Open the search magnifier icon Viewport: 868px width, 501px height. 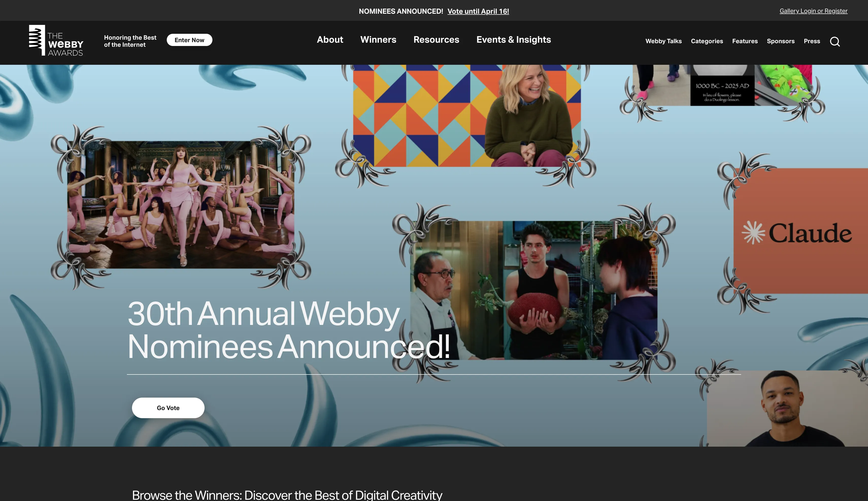(835, 41)
